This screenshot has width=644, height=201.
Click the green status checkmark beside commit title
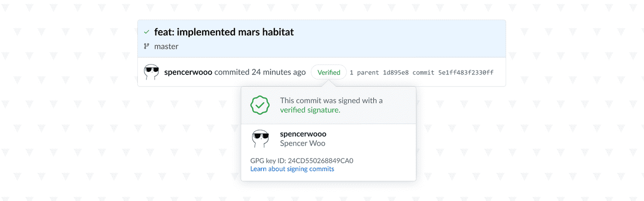click(x=146, y=32)
